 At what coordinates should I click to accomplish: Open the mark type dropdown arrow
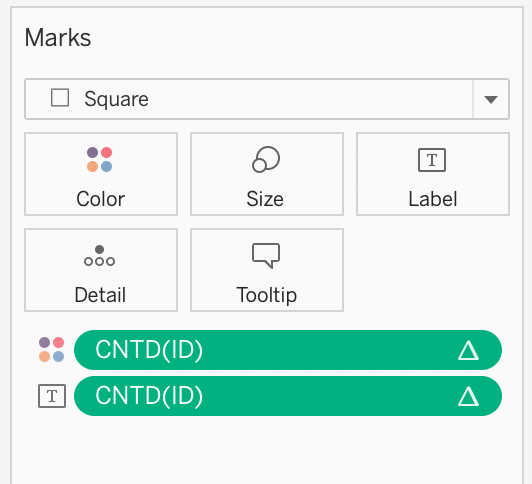(491, 99)
